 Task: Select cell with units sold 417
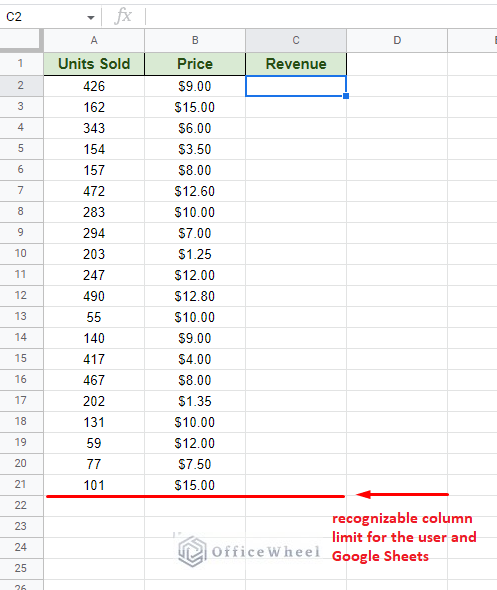(94, 359)
